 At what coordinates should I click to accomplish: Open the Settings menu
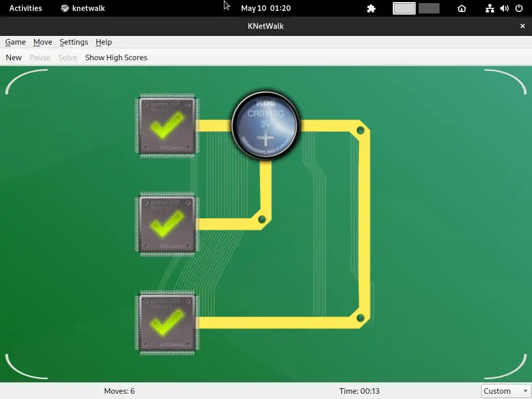(x=74, y=42)
